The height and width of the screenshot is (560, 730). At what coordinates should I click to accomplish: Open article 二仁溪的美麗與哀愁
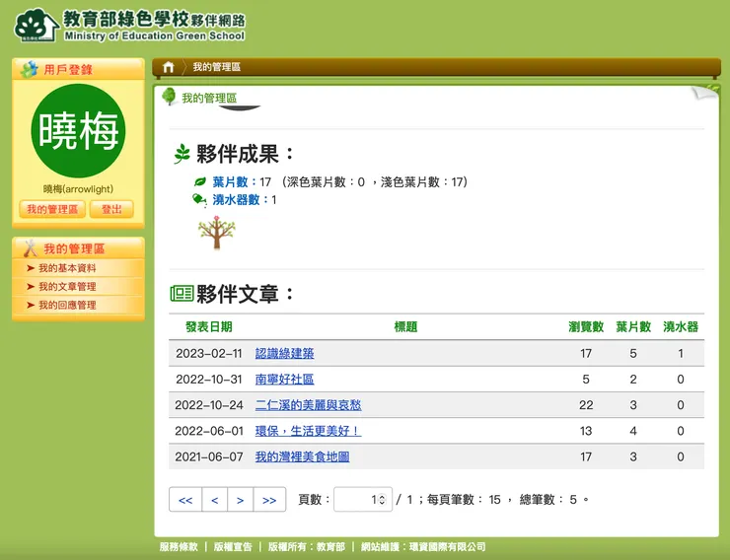click(308, 405)
